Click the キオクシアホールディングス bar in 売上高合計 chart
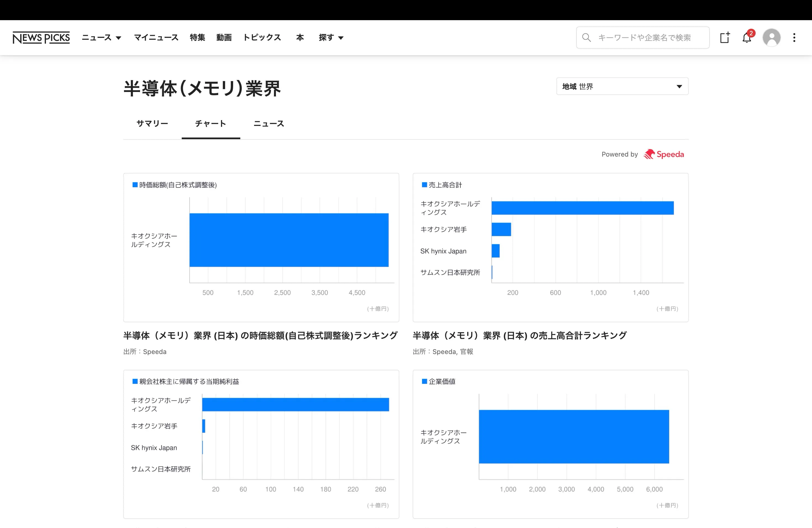This screenshot has height=528, width=812. [583, 208]
